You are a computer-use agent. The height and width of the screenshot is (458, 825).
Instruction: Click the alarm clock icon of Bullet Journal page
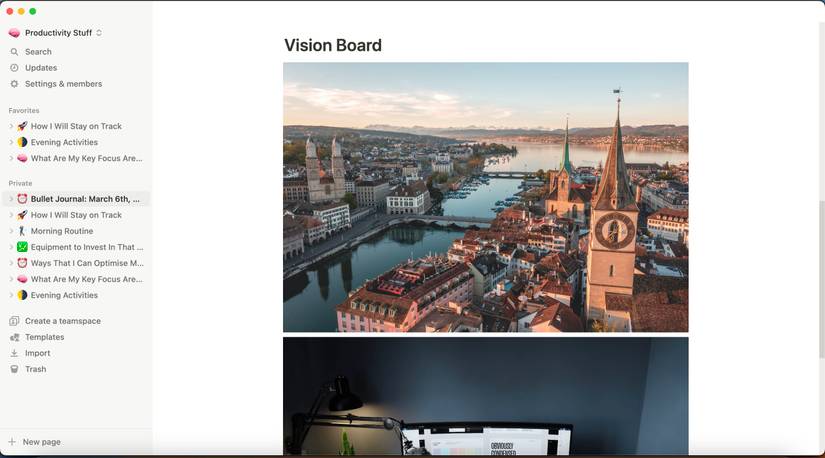click(x=22, y=199)
